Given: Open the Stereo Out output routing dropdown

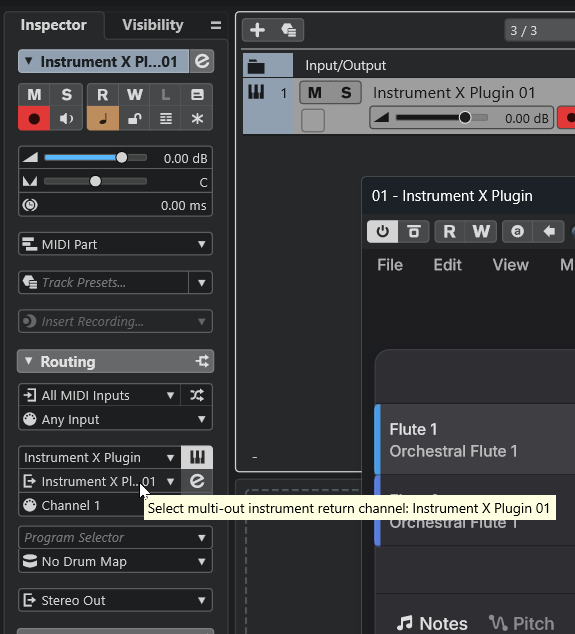Looking at the screenshot, I should tap(115, 600).
